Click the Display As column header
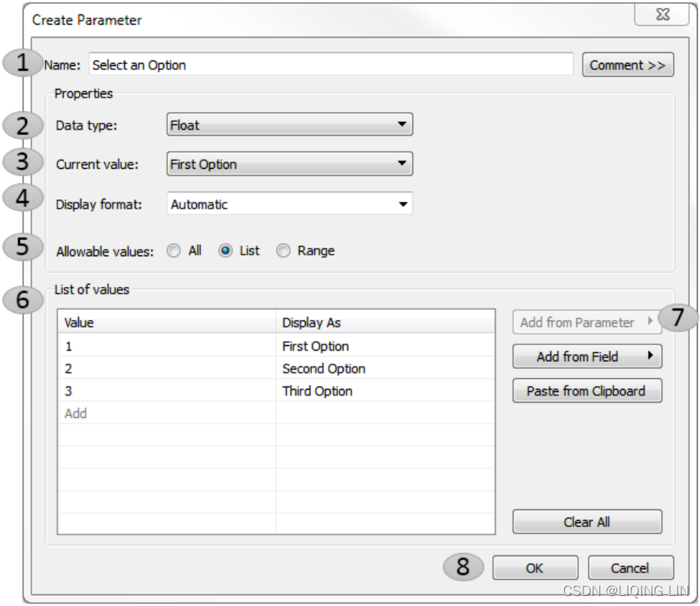The image size is (700, 606). coord(385,322)
